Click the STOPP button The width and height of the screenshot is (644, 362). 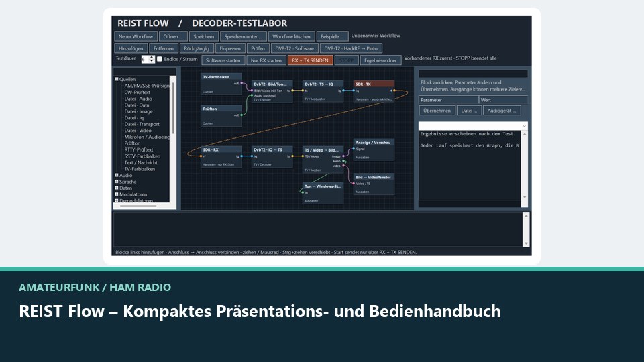click(346, 60)
